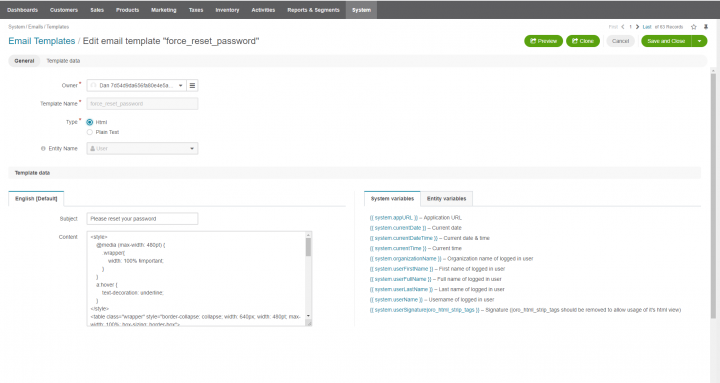720x383 pixels.
Task: Open the Taxes menu
Action: click(196, 10)
